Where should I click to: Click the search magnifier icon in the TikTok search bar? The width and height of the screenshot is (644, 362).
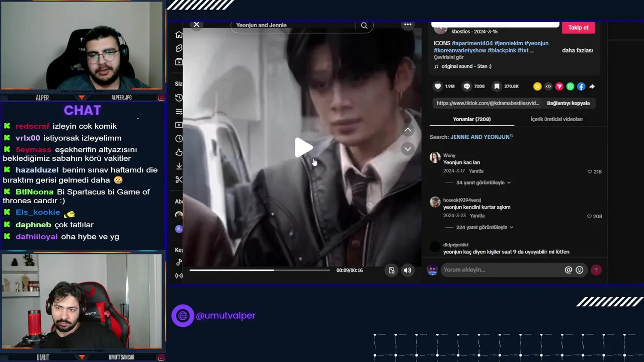click(x=364, y=26)
